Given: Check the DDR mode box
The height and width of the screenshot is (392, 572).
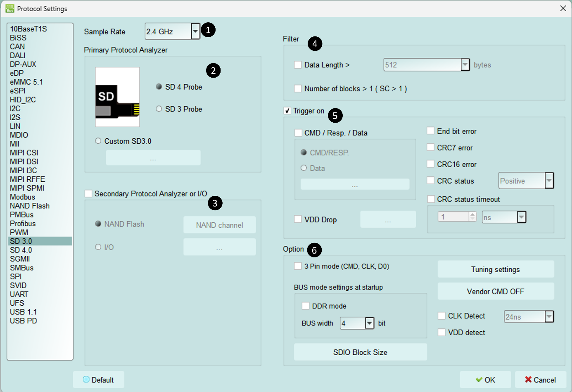Looking at the screenshot, I should (x=306, y=306).
